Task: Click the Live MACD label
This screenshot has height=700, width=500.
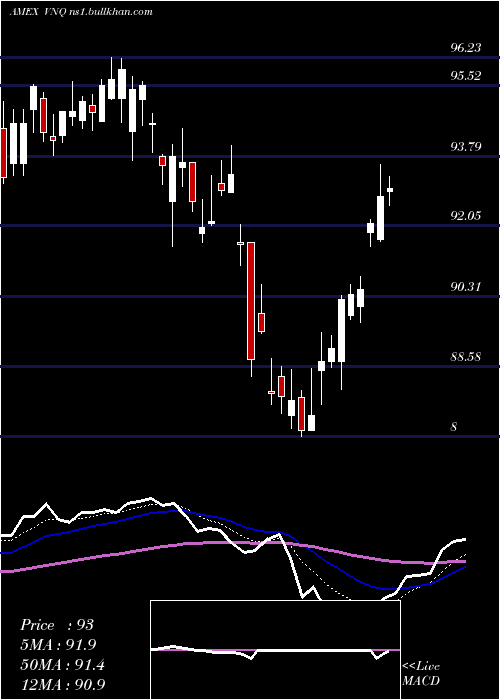Action: coord(421,674)
